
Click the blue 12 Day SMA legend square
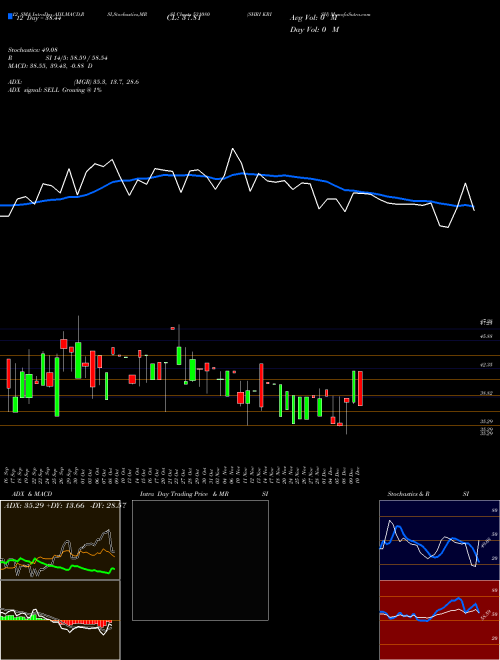tap(10, 17)
